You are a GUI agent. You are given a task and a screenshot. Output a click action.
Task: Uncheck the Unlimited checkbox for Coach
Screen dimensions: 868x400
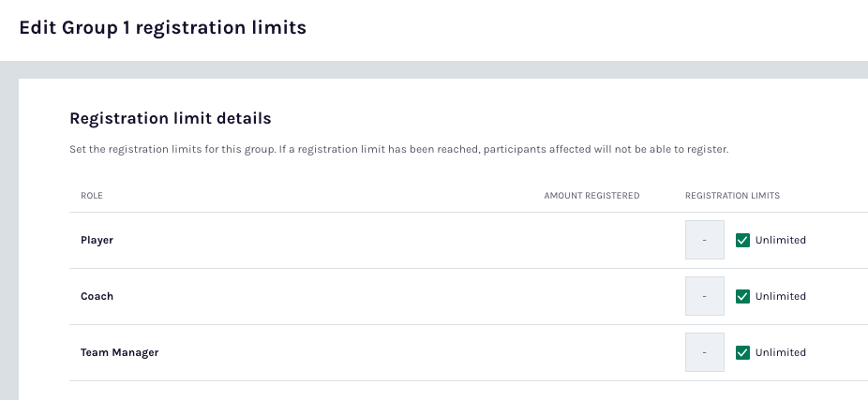pos(742,296)
